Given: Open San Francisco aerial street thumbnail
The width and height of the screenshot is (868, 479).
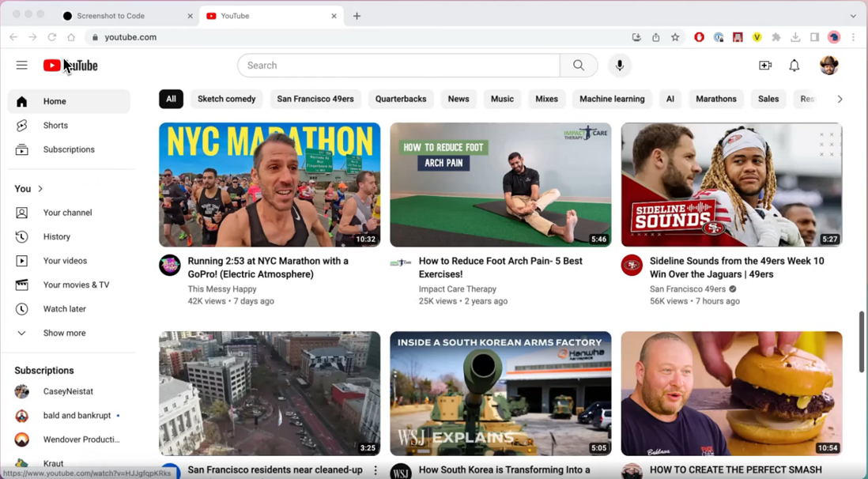Looking at the screenshot, I should (x=270, y=394).
